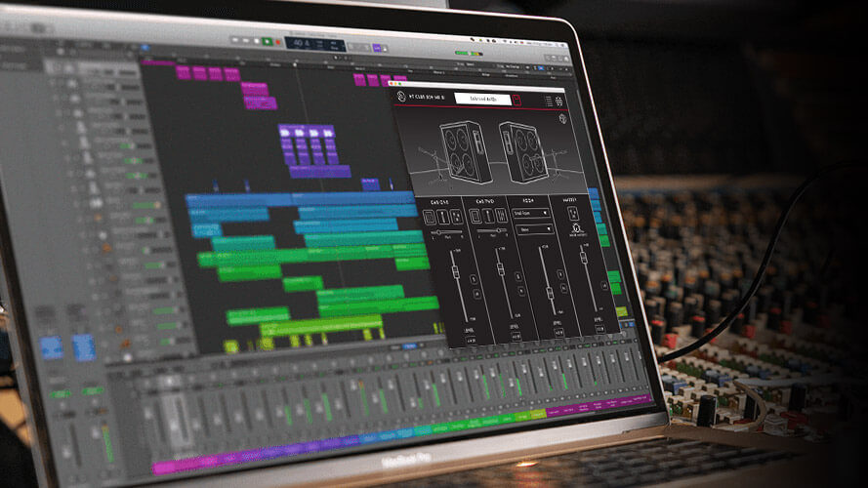Click the plugin preset name field
Screen dimensions: 868x488
pyautogui.click(x=480, y=100)
